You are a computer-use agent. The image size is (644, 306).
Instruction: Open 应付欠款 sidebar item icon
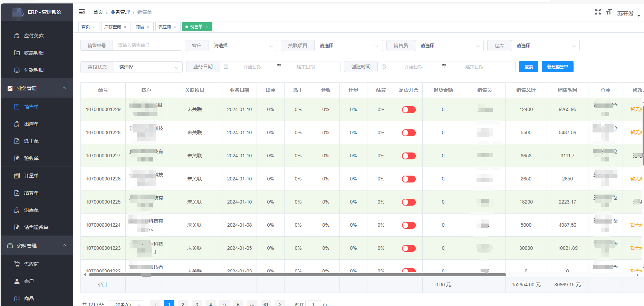pyautogui.click(x=17, y=36)
